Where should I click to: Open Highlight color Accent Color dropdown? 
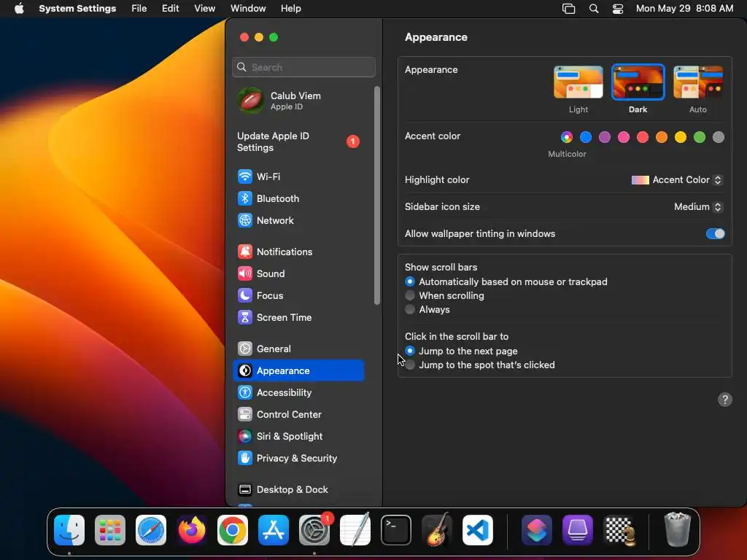click(677, 180)
